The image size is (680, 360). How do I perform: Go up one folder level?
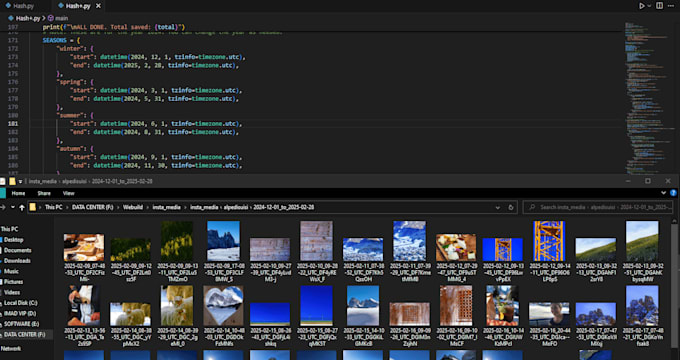click(22, 207)
